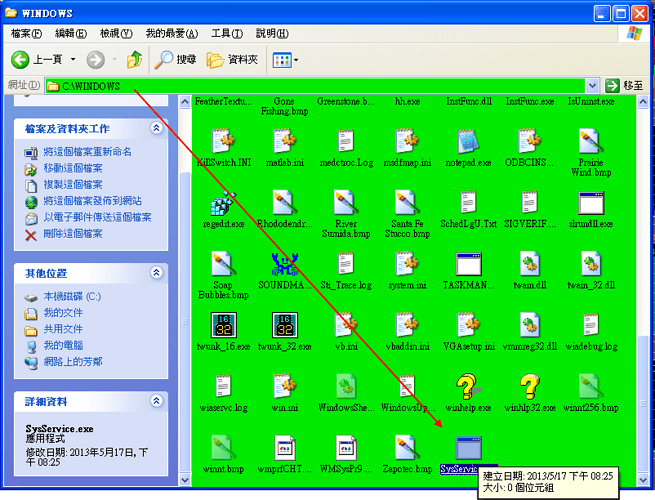655x500 pixels.
Task: Click the file list scroll-down arrow
Action: click(x=643, y=480)
